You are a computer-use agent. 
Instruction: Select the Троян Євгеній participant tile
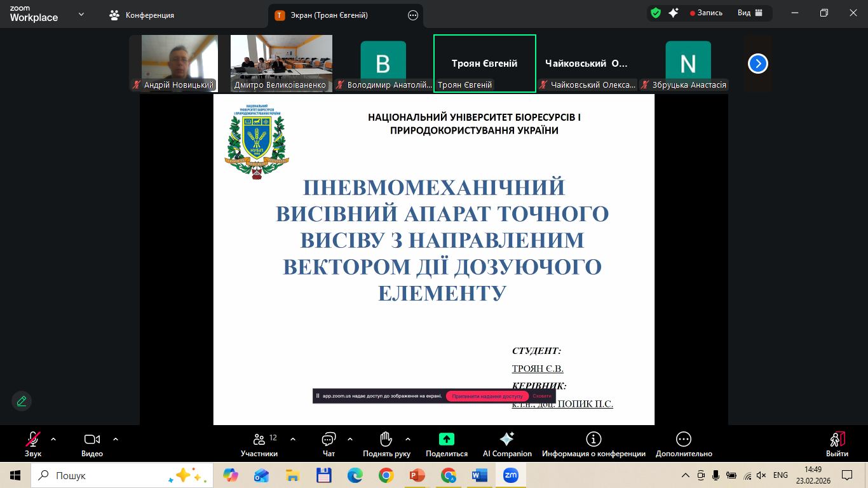point(485,64)
